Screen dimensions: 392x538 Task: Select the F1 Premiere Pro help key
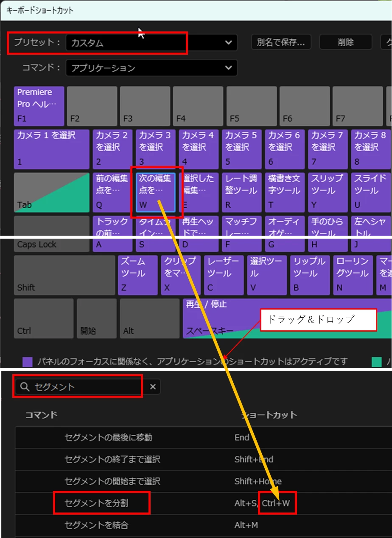pyautogui.click(x=39, y=106)
